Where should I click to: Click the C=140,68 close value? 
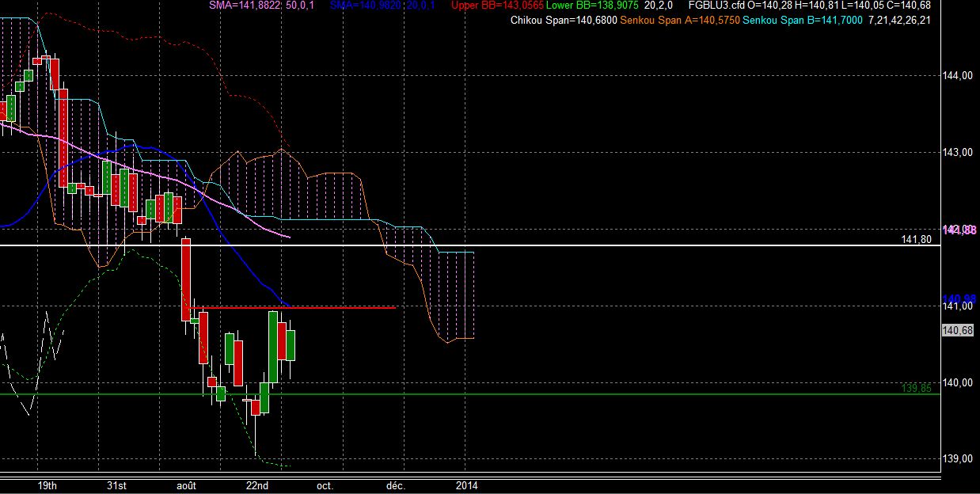910,5
